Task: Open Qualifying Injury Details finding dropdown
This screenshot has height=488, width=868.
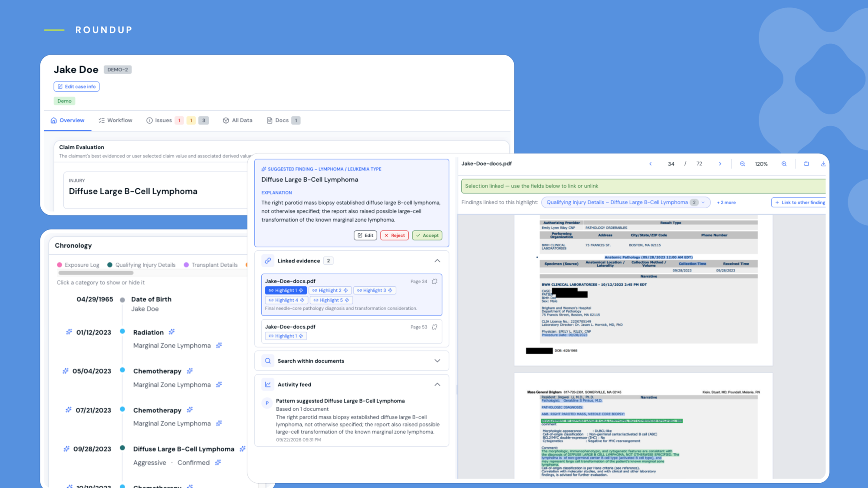Action: [625, 203]
